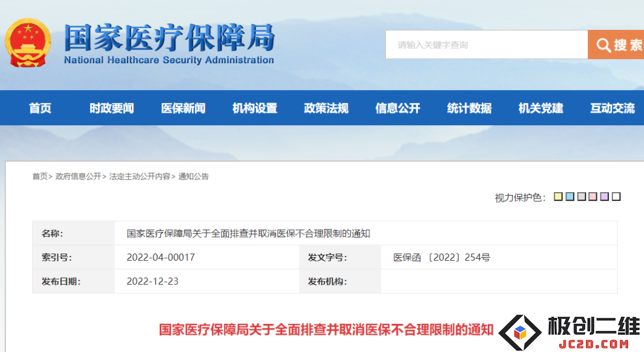Viewport: 644px width, 352px height.
Task: Open 机关党建 navigation item
Action: [540, 108]
